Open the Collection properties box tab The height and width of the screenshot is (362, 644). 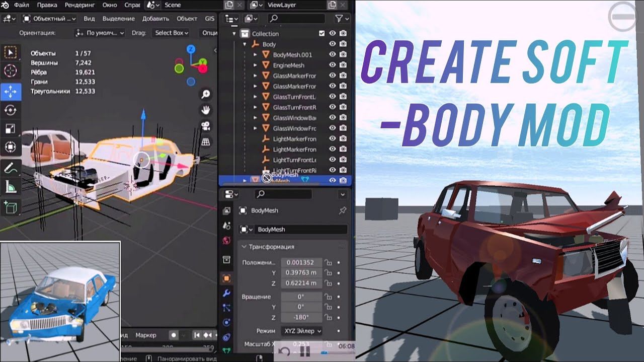point(226,260)
